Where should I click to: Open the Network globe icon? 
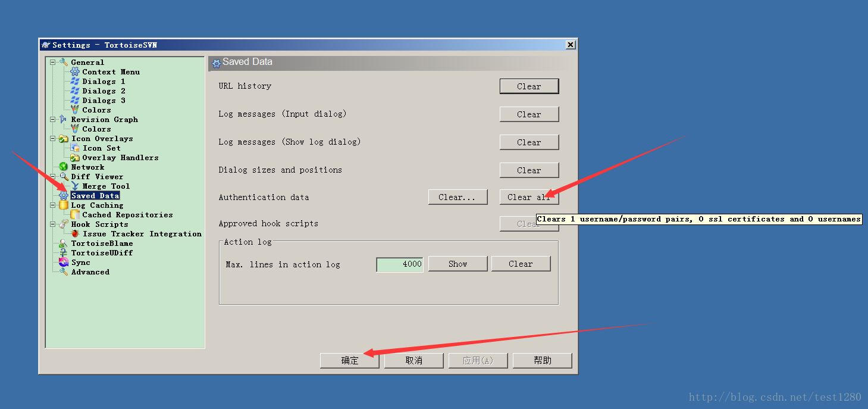(64, 167)
